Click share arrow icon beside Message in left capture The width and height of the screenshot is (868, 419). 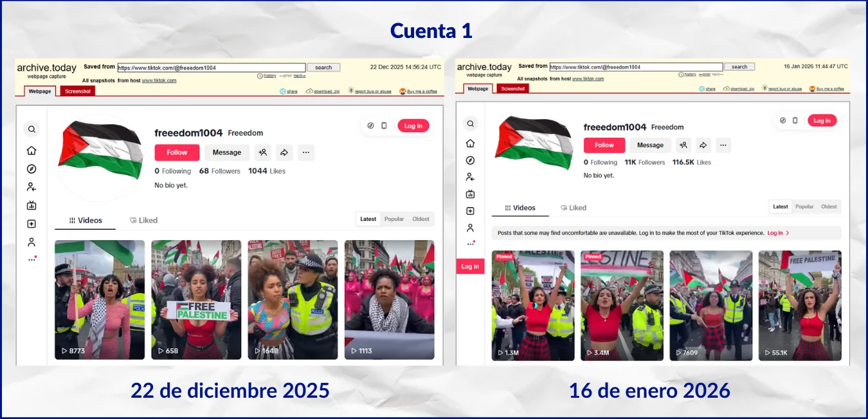(x=284, y=153)
